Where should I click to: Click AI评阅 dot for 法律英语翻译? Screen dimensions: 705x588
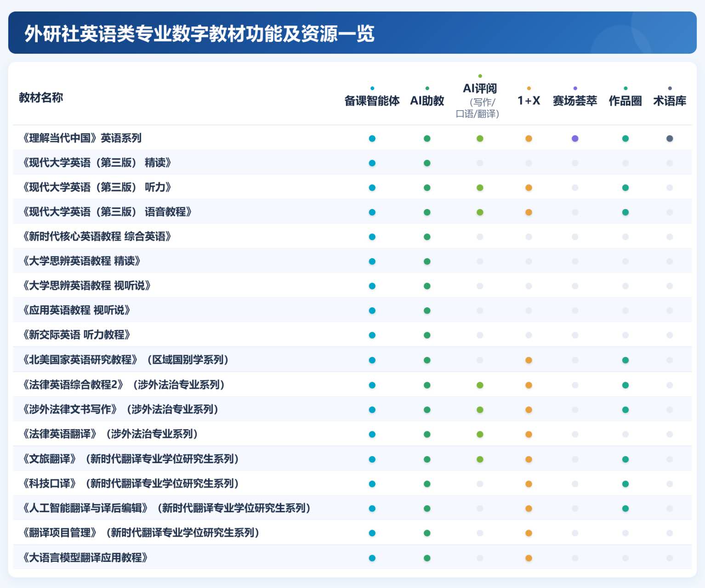click(480, 434)
